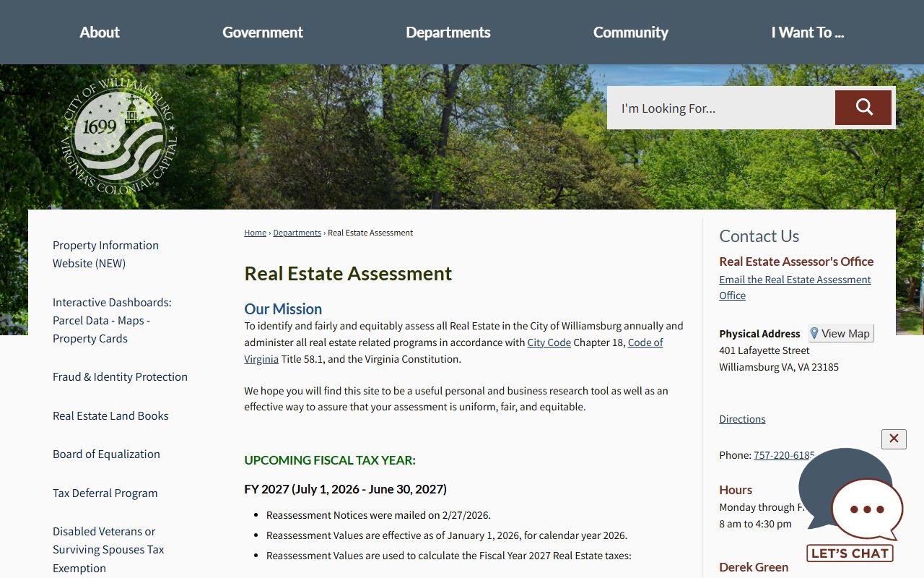Open the City Code link
Image resolution: width=924 pixels, height=578 pixels.
[x=549, y=342]
